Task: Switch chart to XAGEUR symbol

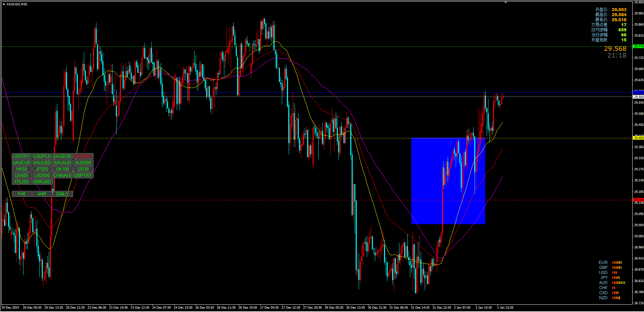Action: coord(63,156)
